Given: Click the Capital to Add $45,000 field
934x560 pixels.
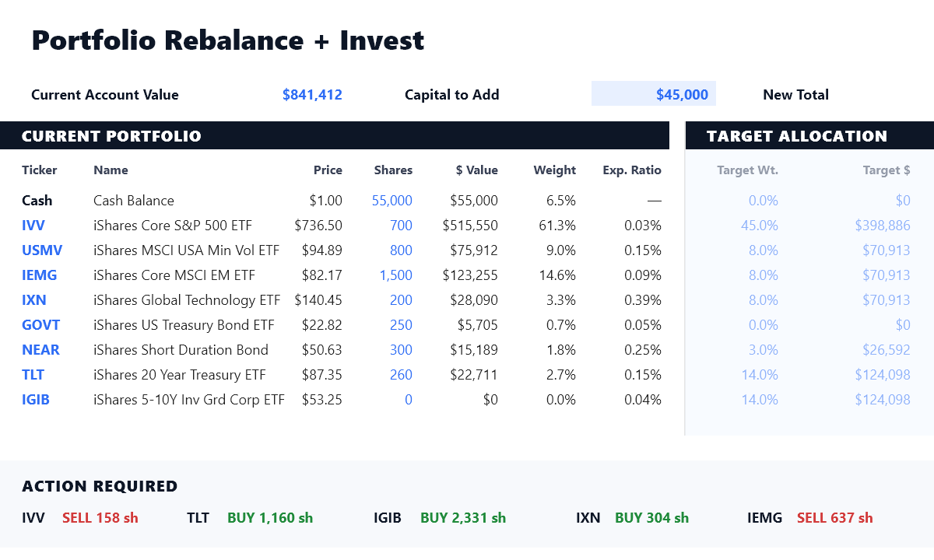Looking at the screenshot, I should 654,94.
